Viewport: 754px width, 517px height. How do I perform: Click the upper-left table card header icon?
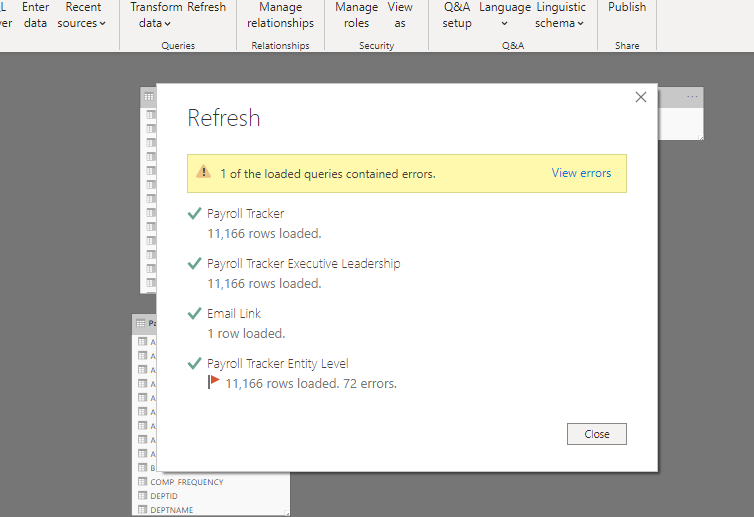click(x=149, y=97)
